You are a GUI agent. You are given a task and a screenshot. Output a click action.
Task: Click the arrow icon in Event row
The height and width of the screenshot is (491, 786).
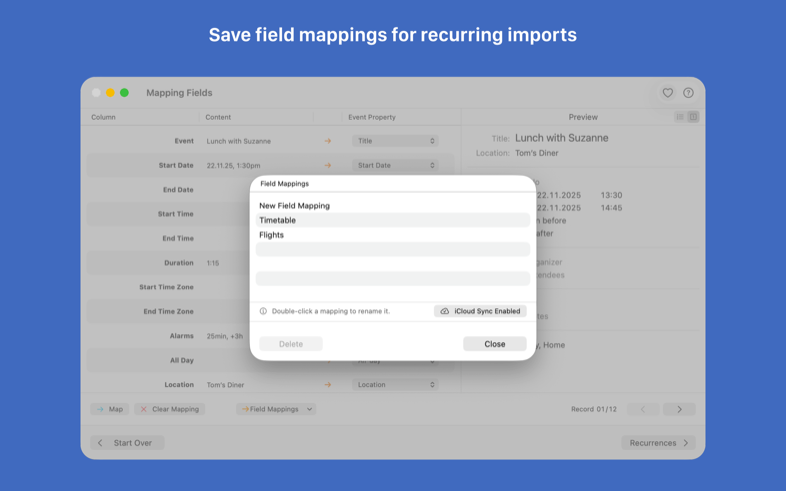point(327,141)
